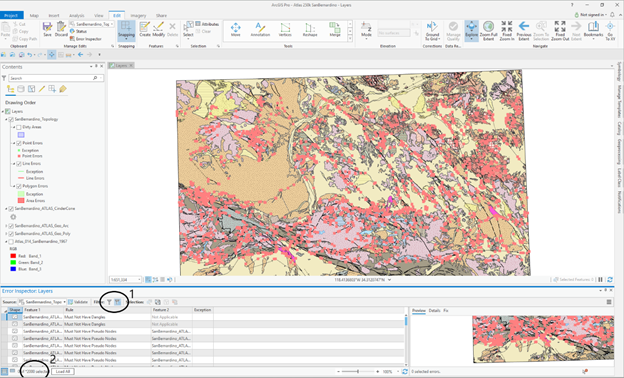The width and height of the screenshot is (624, 378).
Task: Check Atlas_014_SanBernardino_1967 raster layer
Action: pos(11,242)
